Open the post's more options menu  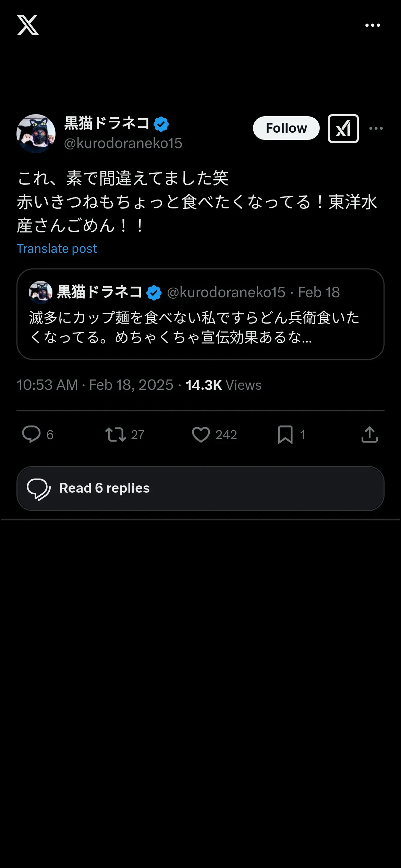pos(376,129)
